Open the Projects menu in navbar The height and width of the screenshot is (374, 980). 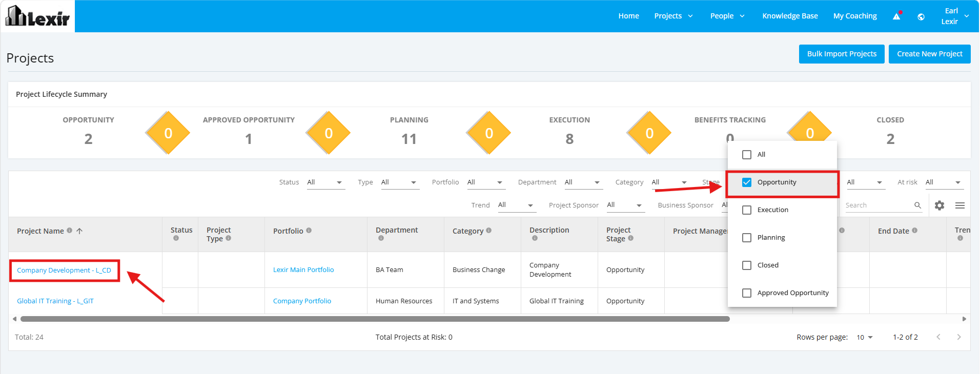coord(673,16)
